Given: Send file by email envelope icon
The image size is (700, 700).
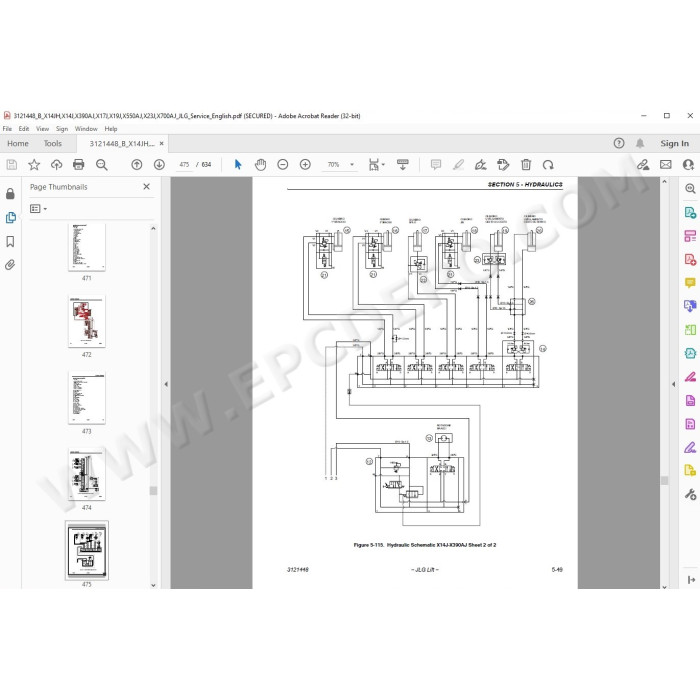Looking at the screenshot, I should pos(666,165).
